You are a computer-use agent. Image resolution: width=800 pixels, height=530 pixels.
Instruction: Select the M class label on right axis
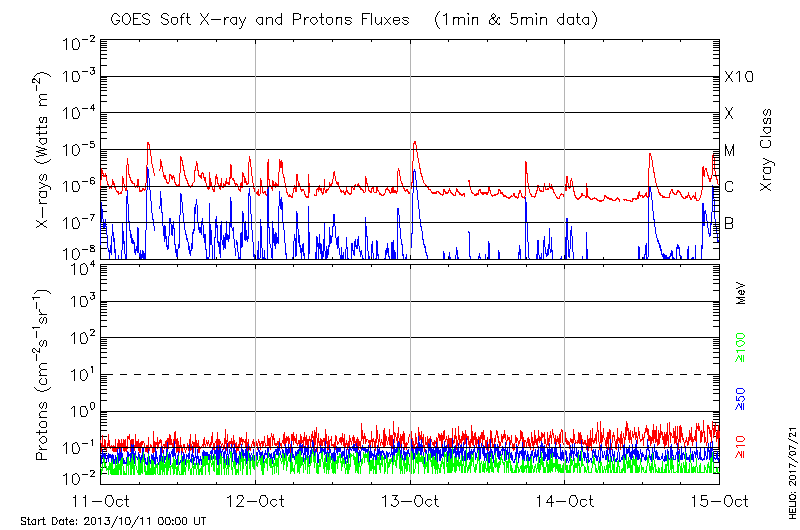730,150
